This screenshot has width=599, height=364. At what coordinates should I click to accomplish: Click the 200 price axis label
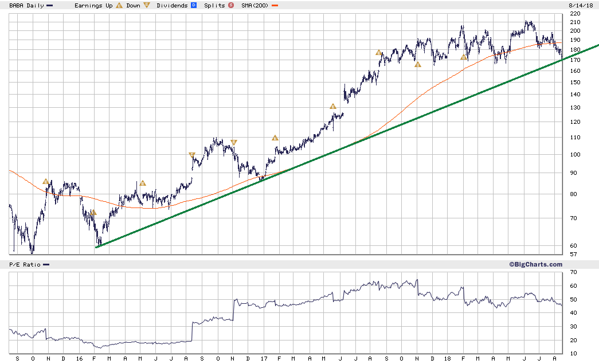tap(575, 31)
